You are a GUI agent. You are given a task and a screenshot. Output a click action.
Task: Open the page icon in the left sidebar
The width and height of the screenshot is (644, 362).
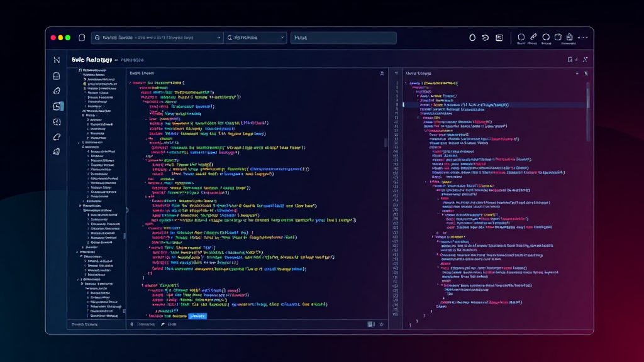coord(57,76)
